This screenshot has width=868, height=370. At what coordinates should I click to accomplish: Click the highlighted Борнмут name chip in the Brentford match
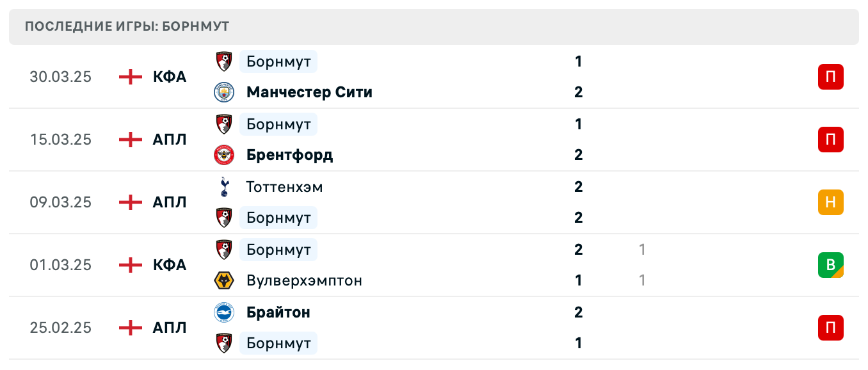pos(278,124)
